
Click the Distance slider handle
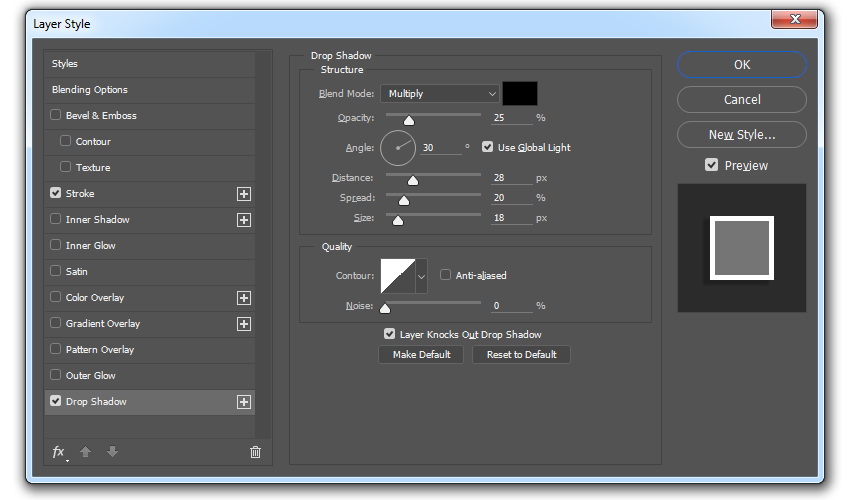pyautogui.click(x=413, y=181)
